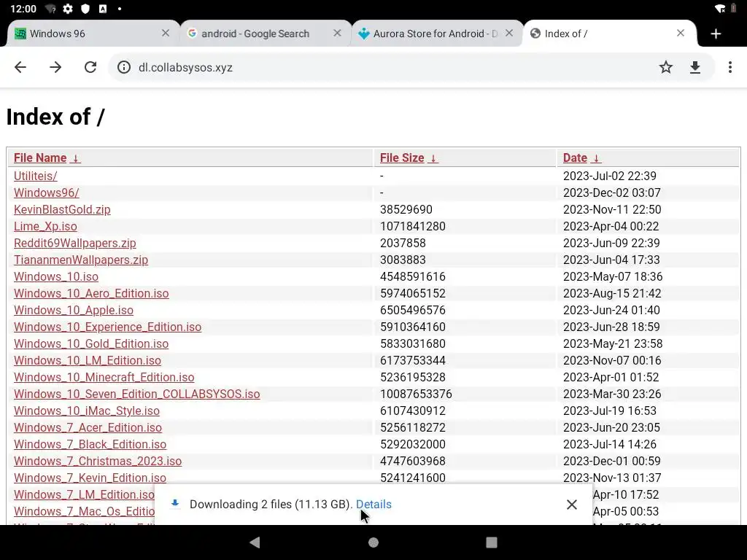Go back using the browser back arrow
This screenshot has width=747, height=560.
tap(20, 67)
